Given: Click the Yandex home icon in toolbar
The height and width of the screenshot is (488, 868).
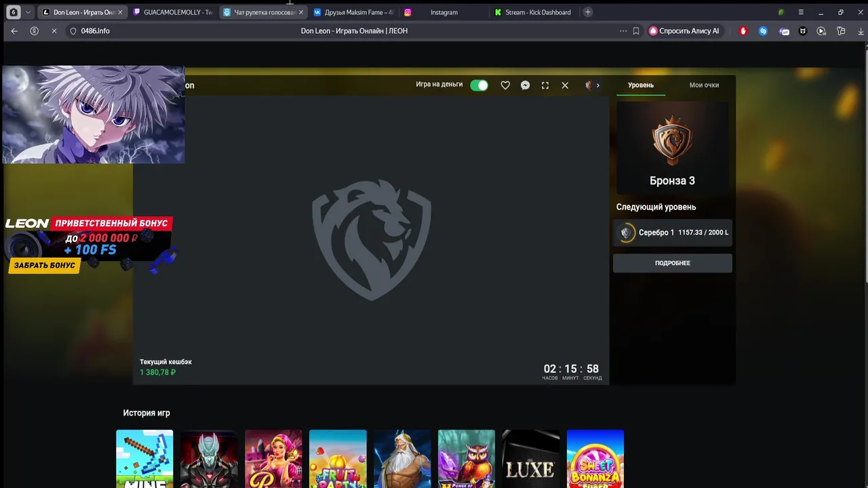Looking at the screenshot, I should pyautogui.click(x=34, y=31).
